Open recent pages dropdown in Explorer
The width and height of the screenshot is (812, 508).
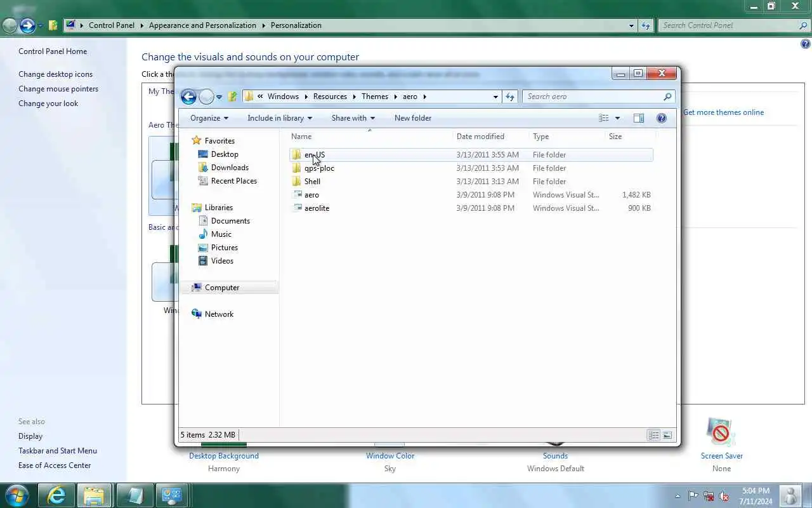click(x=219, y=97)
